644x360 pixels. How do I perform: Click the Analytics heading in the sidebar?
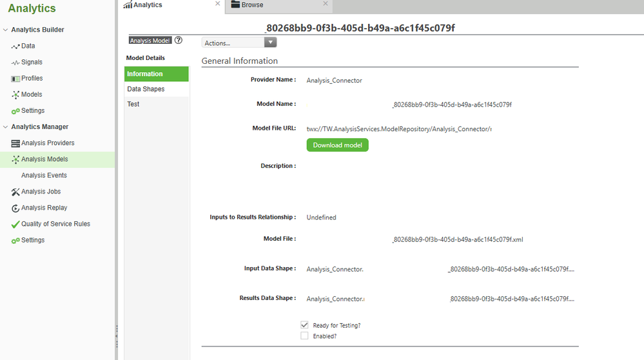coord(32,8)
